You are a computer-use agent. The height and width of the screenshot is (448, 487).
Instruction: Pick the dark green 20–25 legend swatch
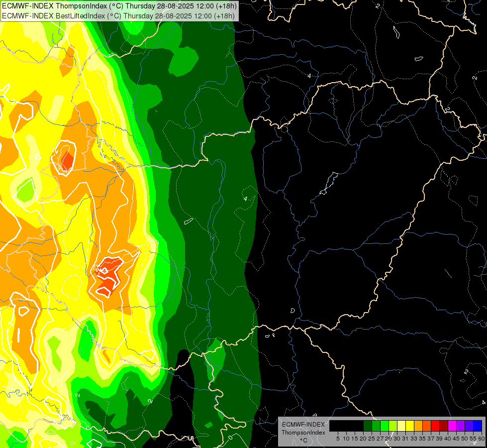point(368,426)
